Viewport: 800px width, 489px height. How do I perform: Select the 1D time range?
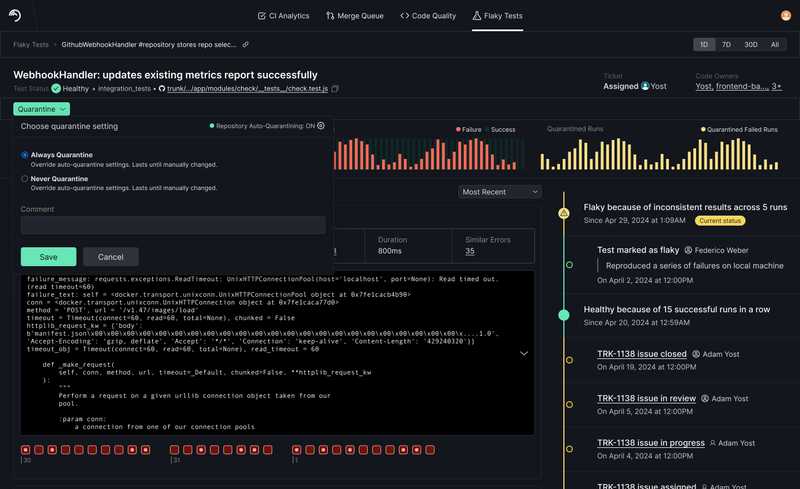pyautogui.click(x=704, y=44)
